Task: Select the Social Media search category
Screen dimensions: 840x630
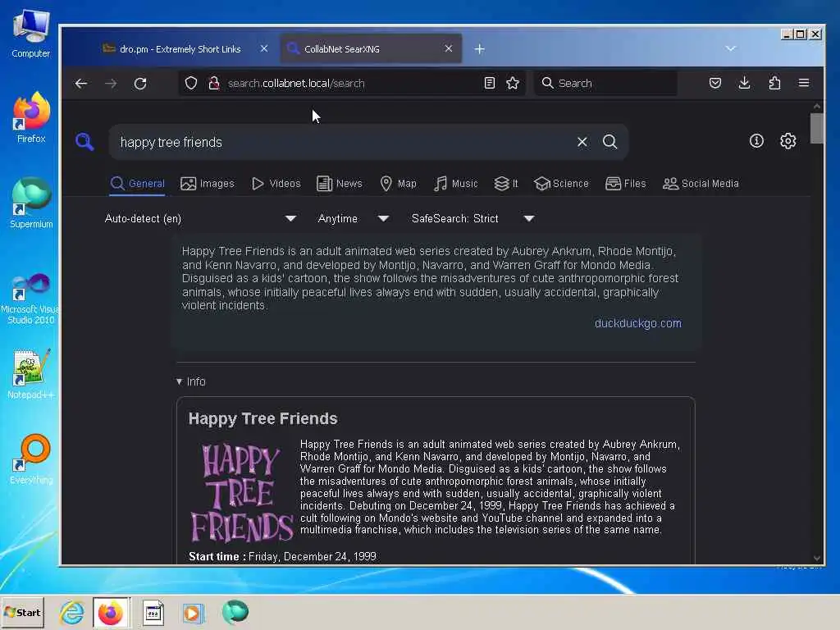Action: pos(701,184)
